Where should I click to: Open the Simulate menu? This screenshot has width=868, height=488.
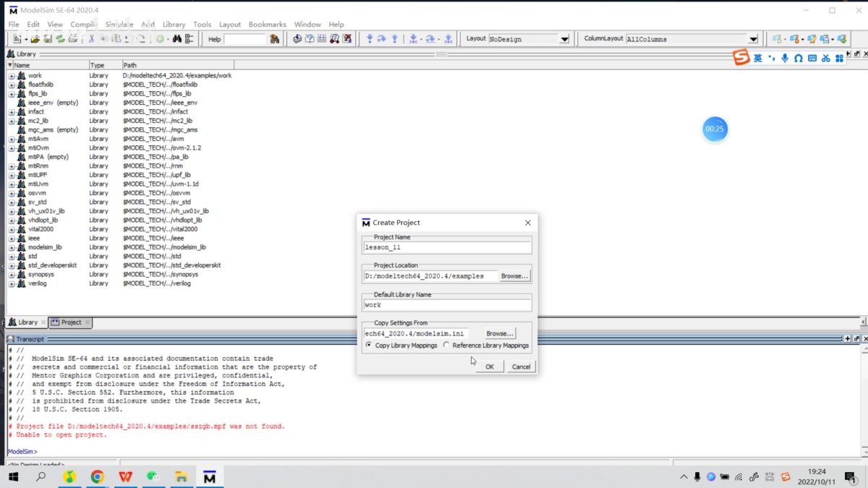point(119,24)
